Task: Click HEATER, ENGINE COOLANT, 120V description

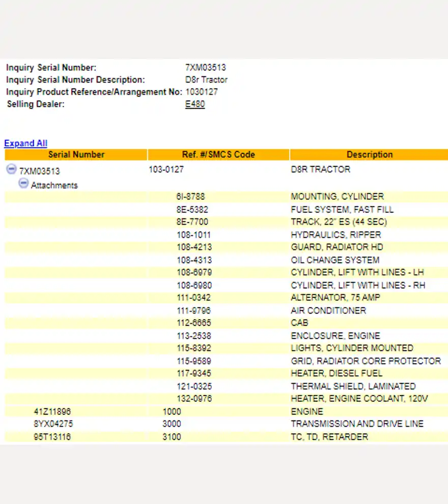Action: pyautogui.click(x=359, y=399)
